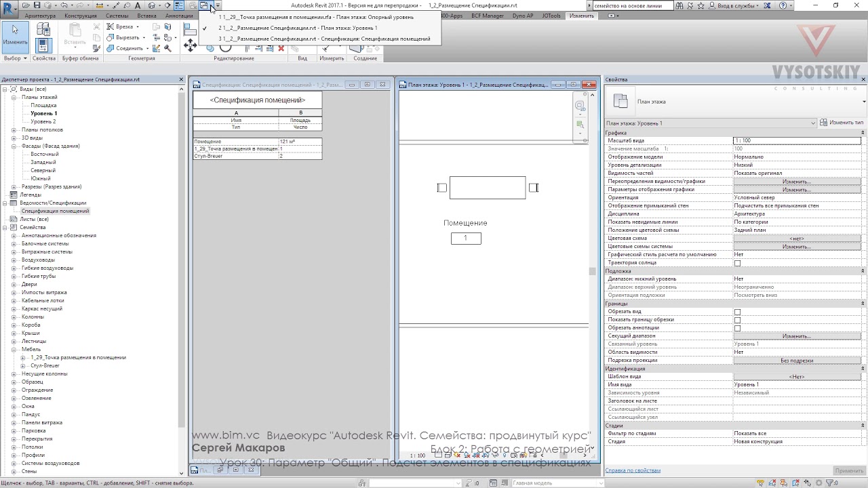
Task: Toggle Показать границу обрезки checkbox
Action: tap(737, 320)
